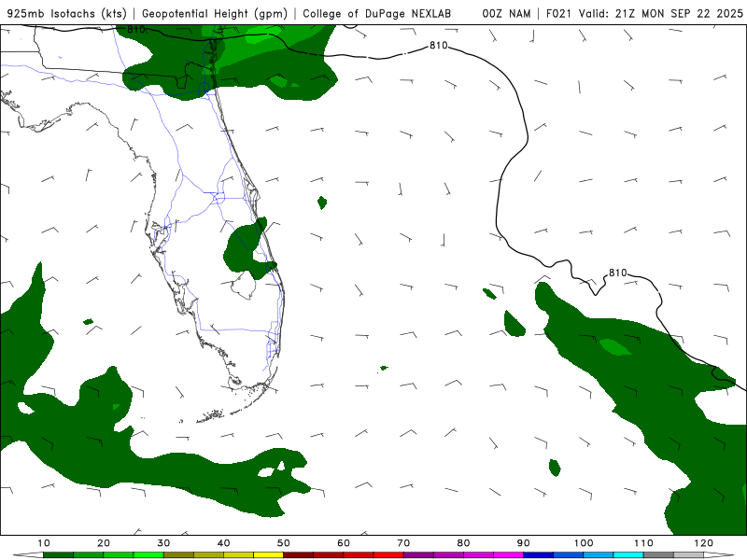
Task: Click the "40" label on the color scale
Action: point(223,543)
